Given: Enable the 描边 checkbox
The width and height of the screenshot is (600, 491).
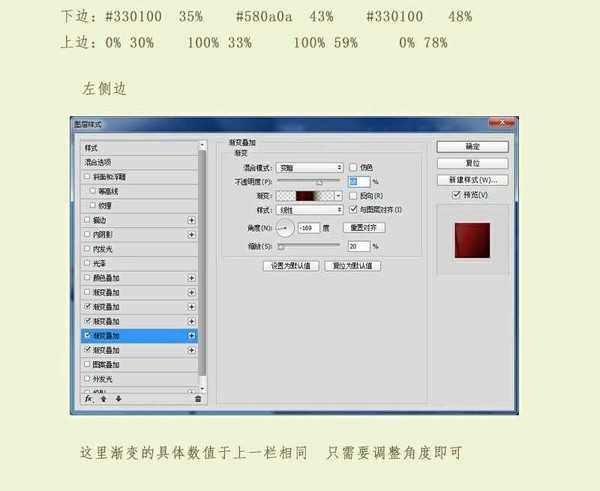Looking at the screenshot, I should [x=87, y=220].
